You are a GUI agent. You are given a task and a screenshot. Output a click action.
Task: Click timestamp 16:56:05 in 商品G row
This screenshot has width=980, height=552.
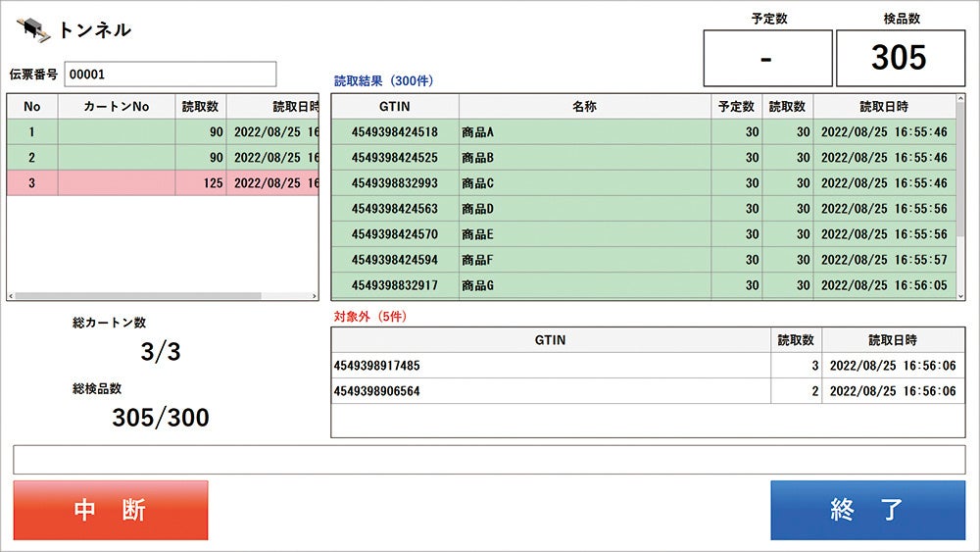(884, 285)
